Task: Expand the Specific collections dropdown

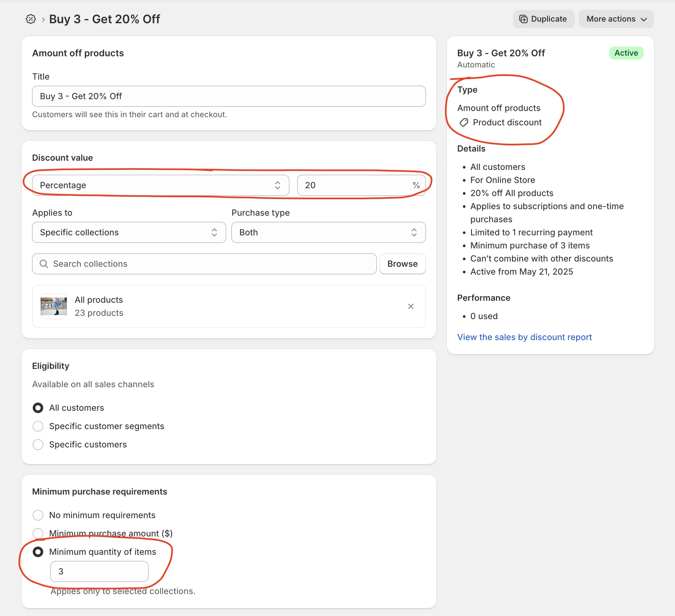Action: pyautogui.click(x=129, y=232)
